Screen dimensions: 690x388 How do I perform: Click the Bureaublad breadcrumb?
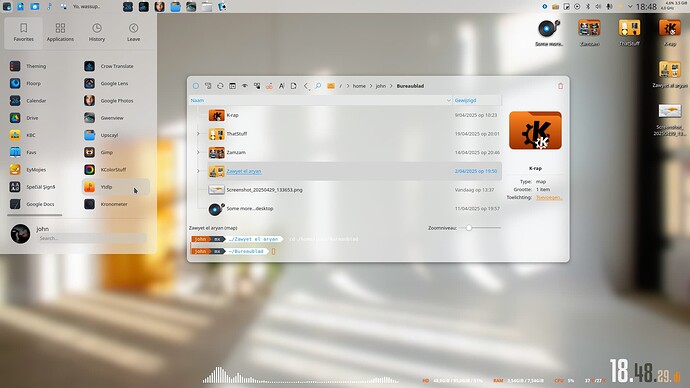click(410, 86)
